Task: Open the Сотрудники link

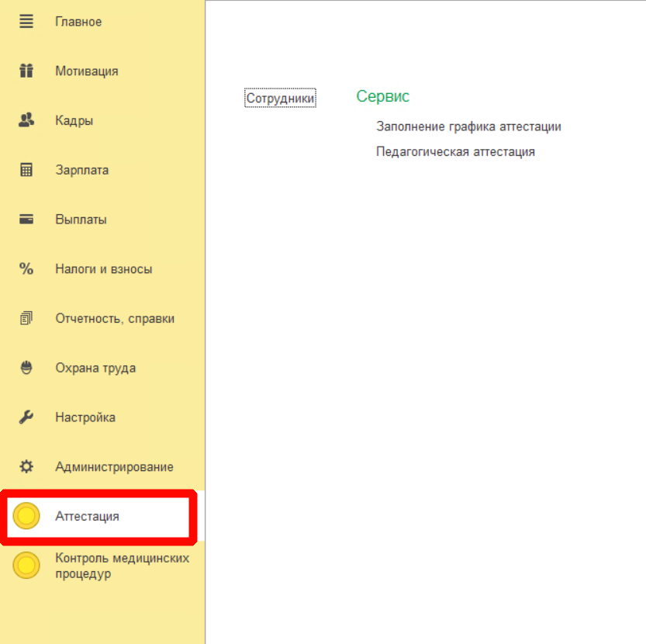Action: click(280, 98)
